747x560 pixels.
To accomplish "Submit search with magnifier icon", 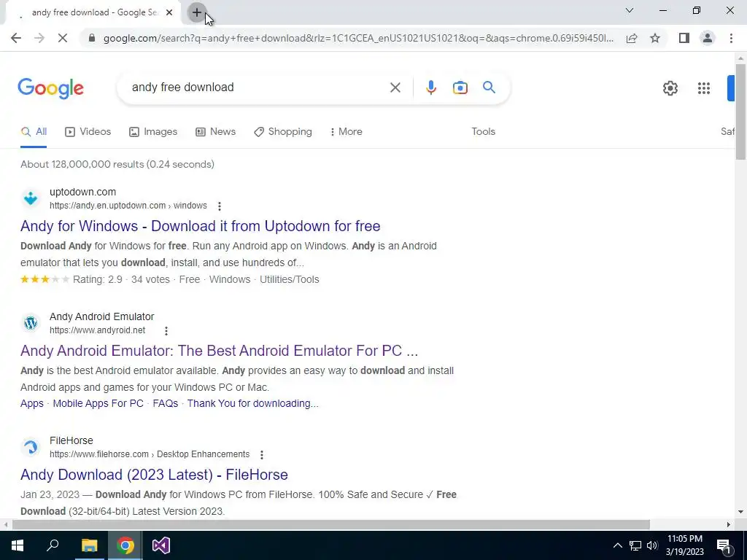I will tap(489, 87).
